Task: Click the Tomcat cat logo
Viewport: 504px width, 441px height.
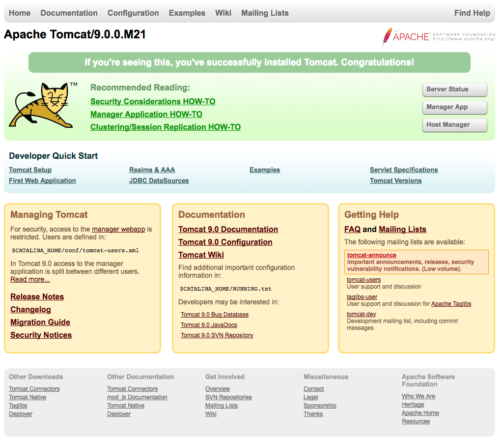Action: [43, 105]
